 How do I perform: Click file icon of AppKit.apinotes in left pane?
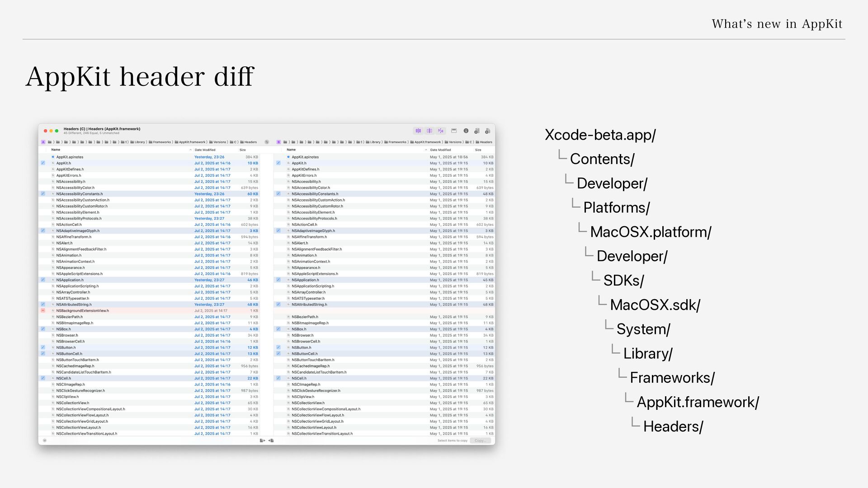53,157
